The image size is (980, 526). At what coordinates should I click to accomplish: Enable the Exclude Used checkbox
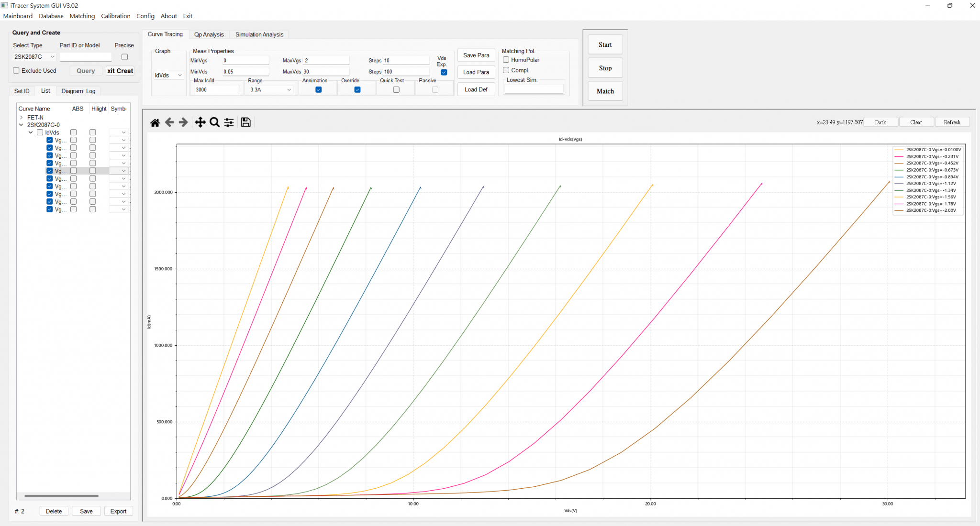coord(16,70)
